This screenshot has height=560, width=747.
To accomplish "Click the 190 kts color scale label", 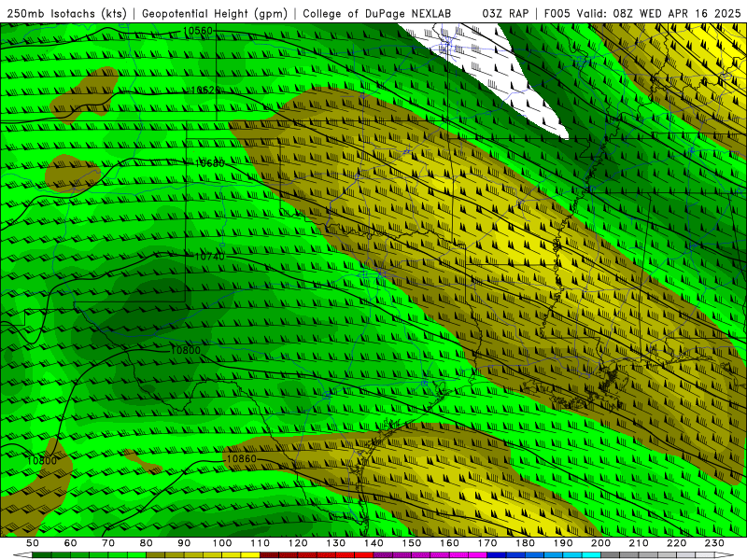I will click(x=564, y=543).
